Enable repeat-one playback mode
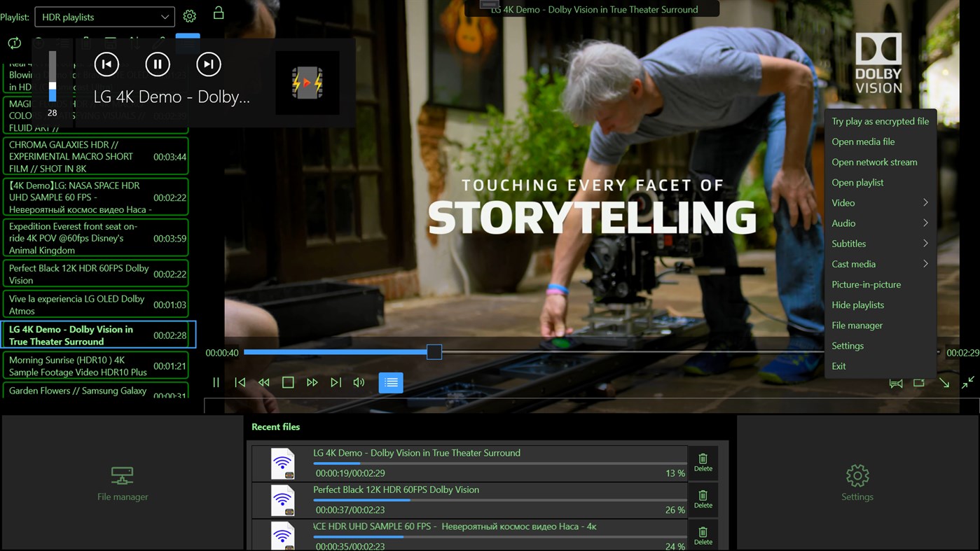This screenshot has width=980, height=551. pos(13,43)
